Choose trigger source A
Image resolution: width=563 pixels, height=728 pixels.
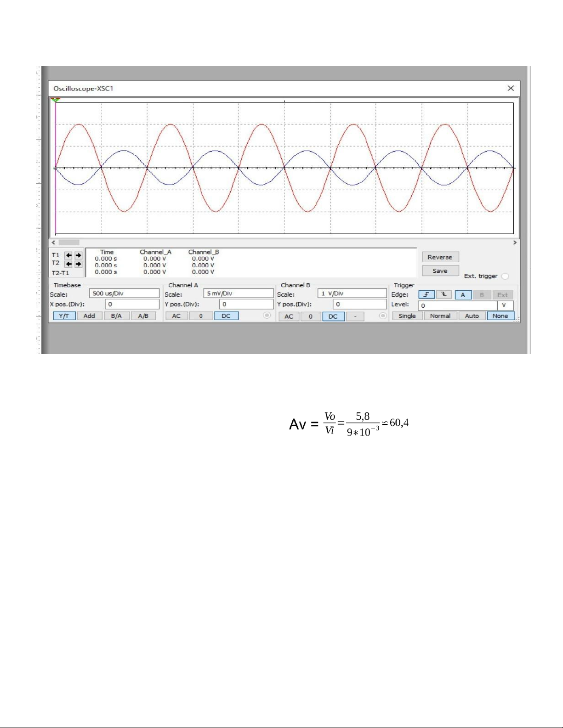click(x=463, y=295)
